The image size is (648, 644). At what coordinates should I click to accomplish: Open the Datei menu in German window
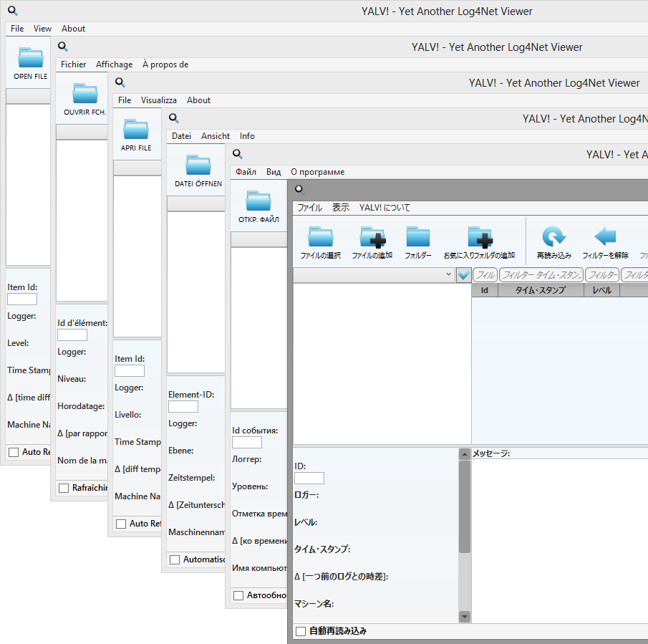pyautogui.click(x=181, y=136)
